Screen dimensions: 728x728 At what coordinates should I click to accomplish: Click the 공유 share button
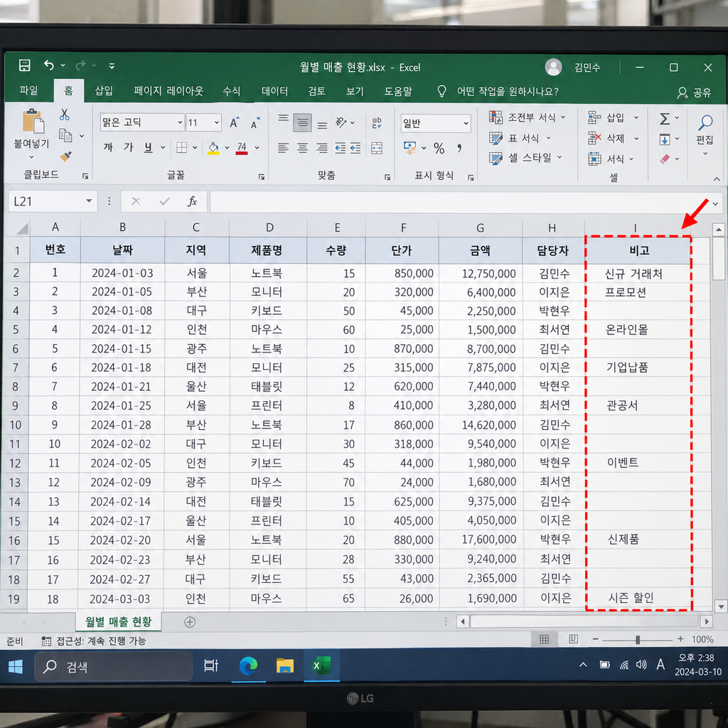(x=694, y=93)
